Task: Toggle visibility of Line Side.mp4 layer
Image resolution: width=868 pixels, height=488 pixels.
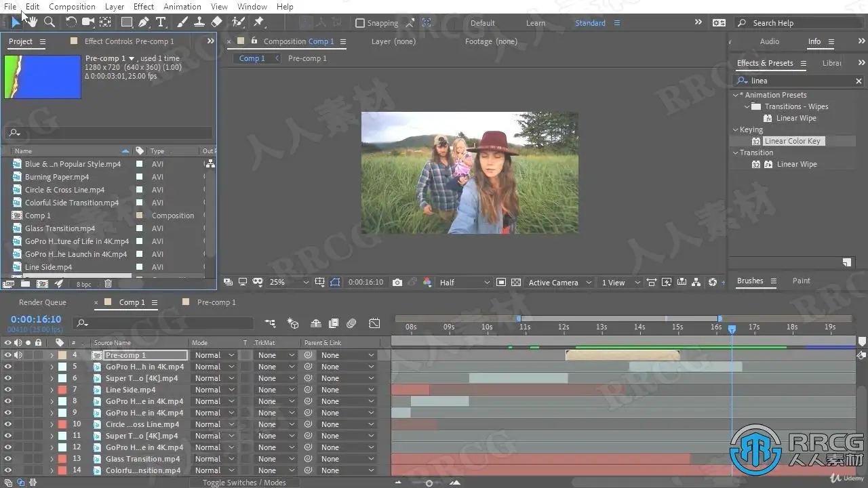Action: 8,390
